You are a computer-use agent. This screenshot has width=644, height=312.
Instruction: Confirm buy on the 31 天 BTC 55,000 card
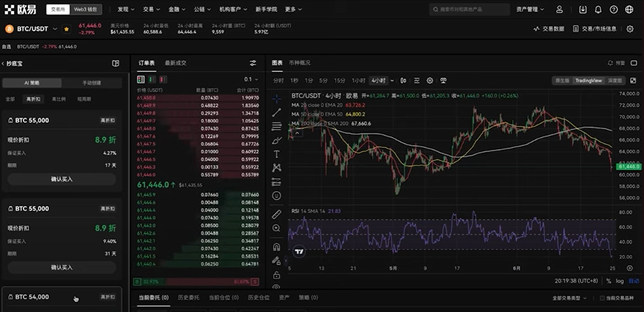62,268
